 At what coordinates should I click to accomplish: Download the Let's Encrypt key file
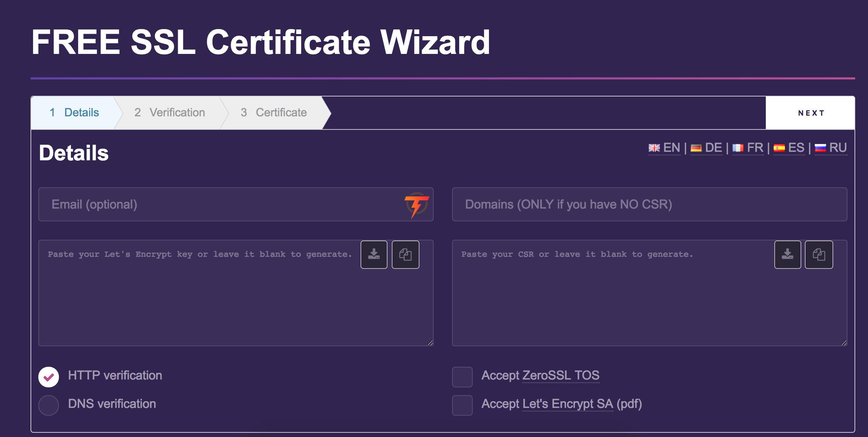coord(374,254)
